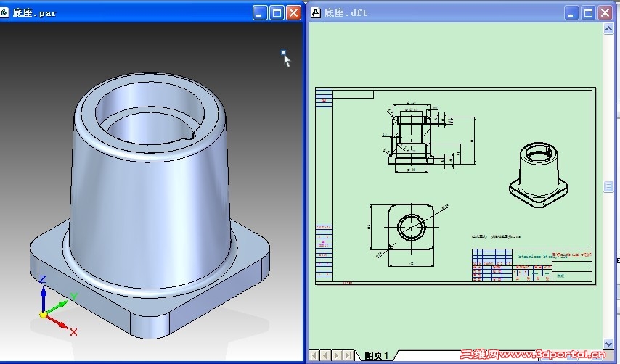
Task: Go to previous sheet tab arrow
Action: 325,355
